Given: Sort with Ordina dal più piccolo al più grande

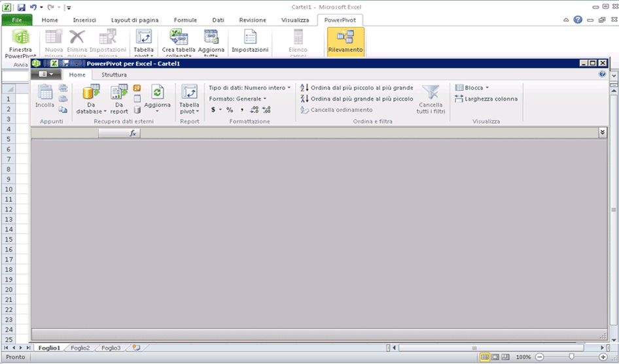Looking at the screenshot, I should [357, 88].
